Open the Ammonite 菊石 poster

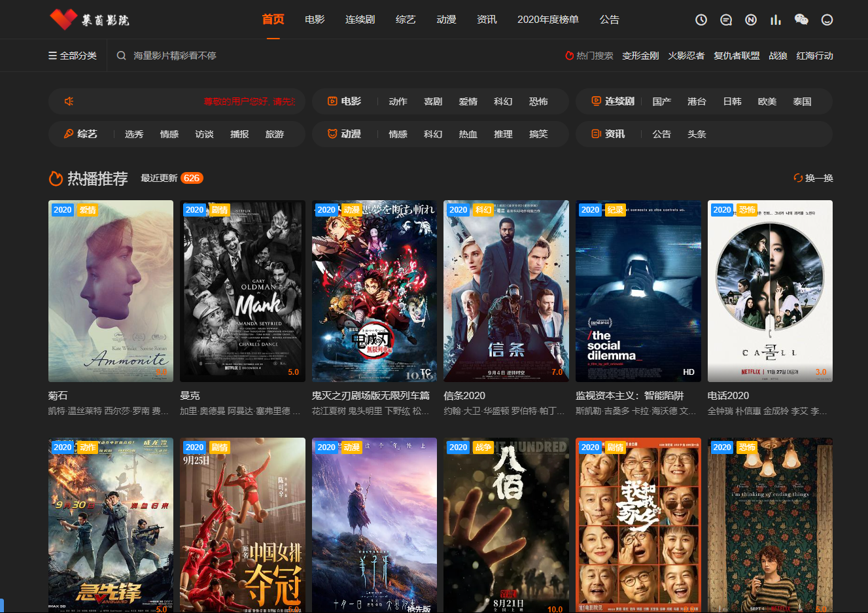click(111, 291)
